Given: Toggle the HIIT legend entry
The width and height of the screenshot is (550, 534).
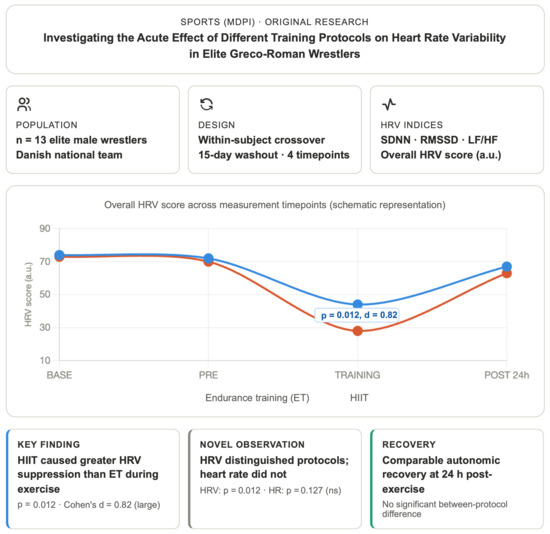Looking at the screenshot, I should [x=359, y=398].
